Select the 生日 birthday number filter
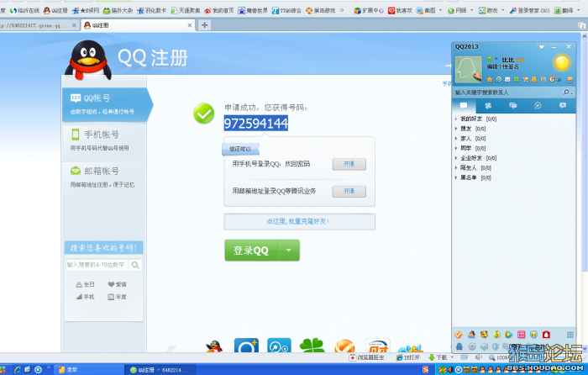The height and width of the screenshot is (375, 588). pos(85,284)
